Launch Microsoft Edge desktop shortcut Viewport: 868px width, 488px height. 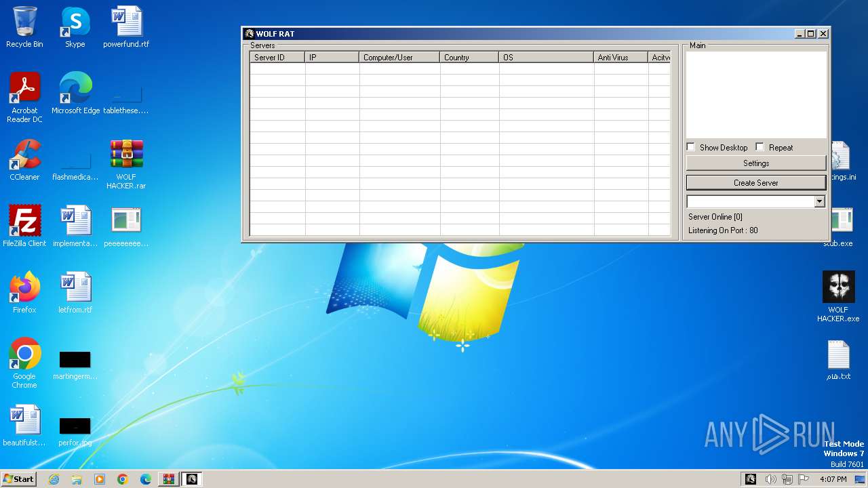click(x=75, y=94)
